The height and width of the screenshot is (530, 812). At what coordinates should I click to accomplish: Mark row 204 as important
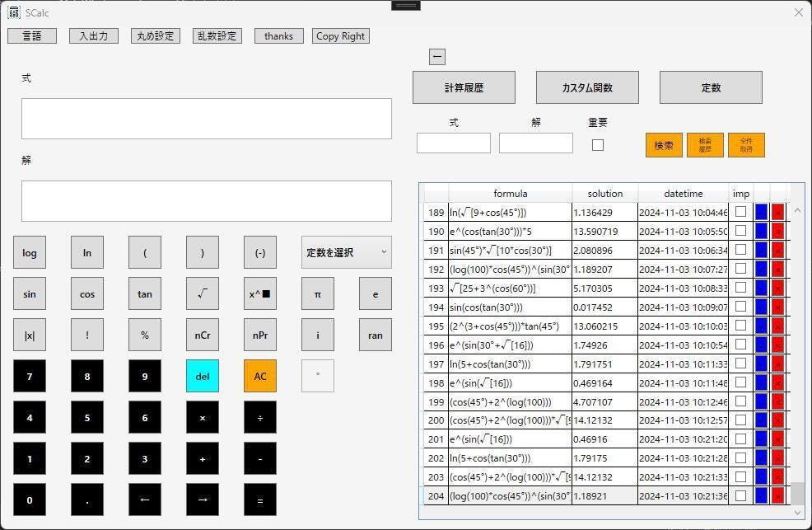tap(741, 496)
